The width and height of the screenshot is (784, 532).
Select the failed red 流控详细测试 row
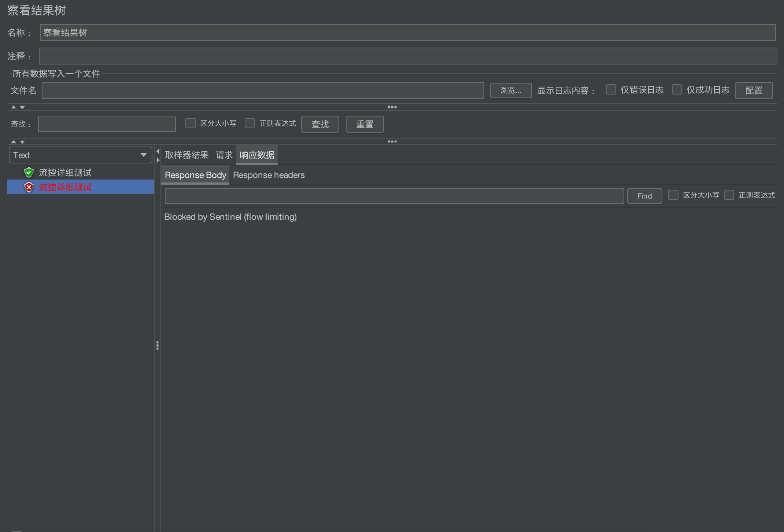[81, 187]
